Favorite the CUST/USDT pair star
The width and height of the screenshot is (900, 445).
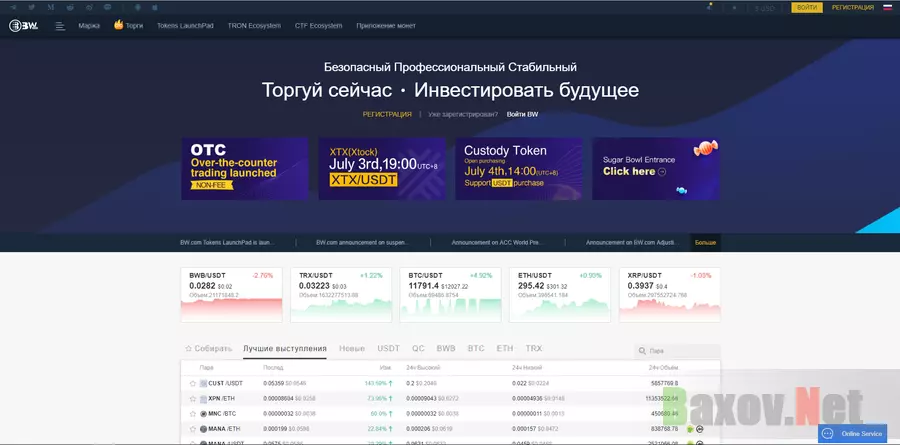(x=193, y=383)
